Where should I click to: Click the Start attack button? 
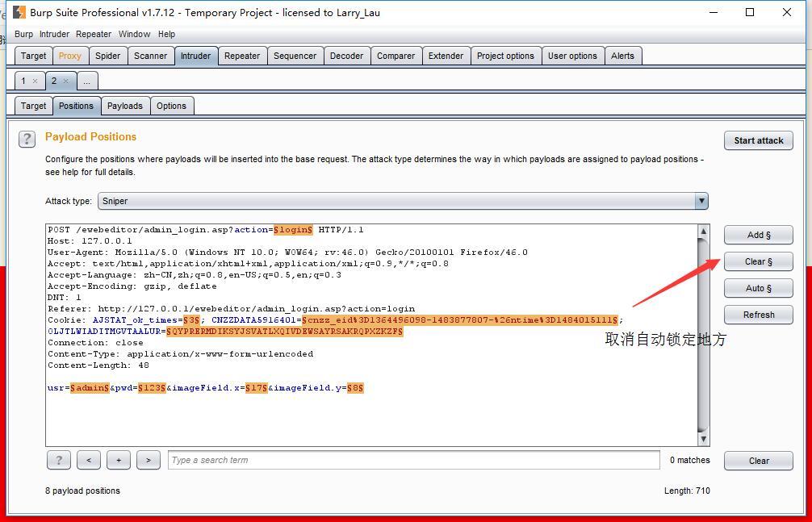point(758,140)
